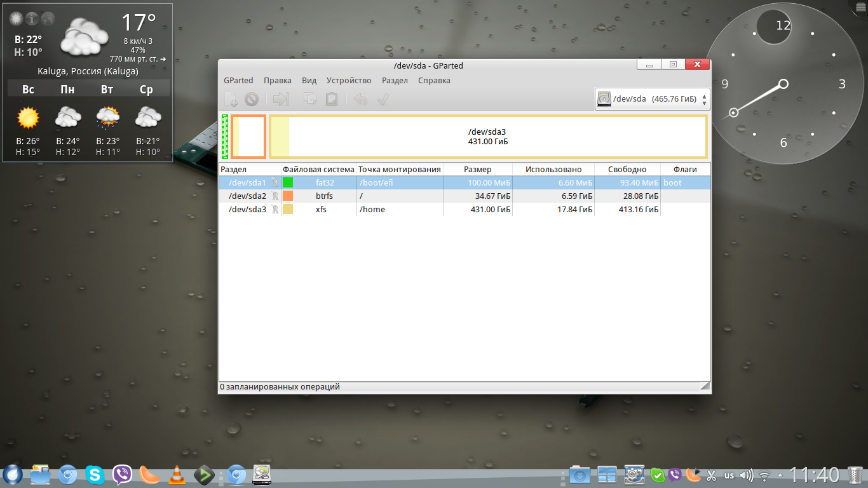
Task: Click the green checkmark tray icon
Action: click(658, 475)
